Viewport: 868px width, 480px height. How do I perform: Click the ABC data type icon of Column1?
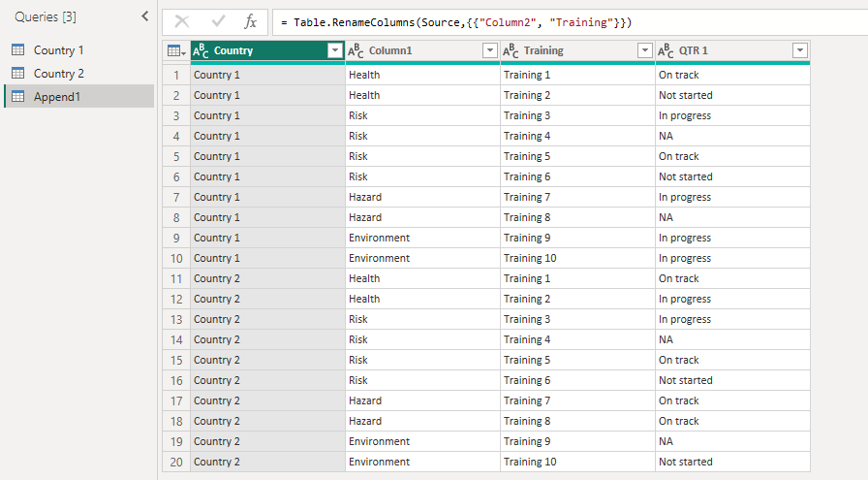[356, 51]
